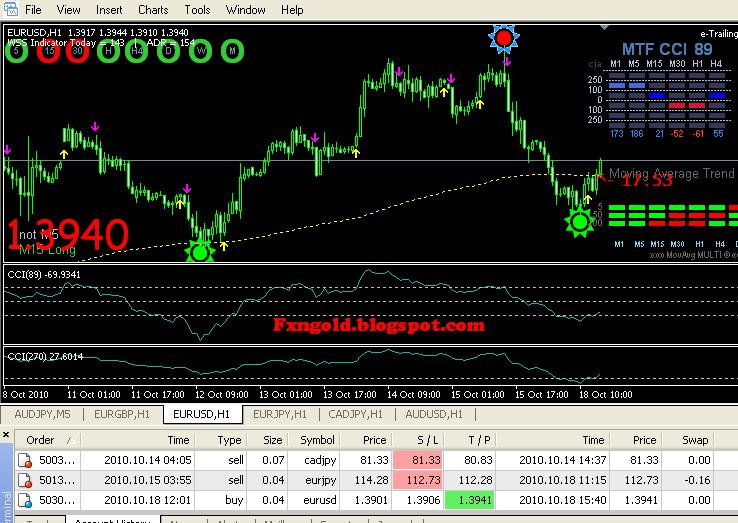Click the chart shift triangle marker at top
Screen dimensions: 738x523
(x=604, y=28)
